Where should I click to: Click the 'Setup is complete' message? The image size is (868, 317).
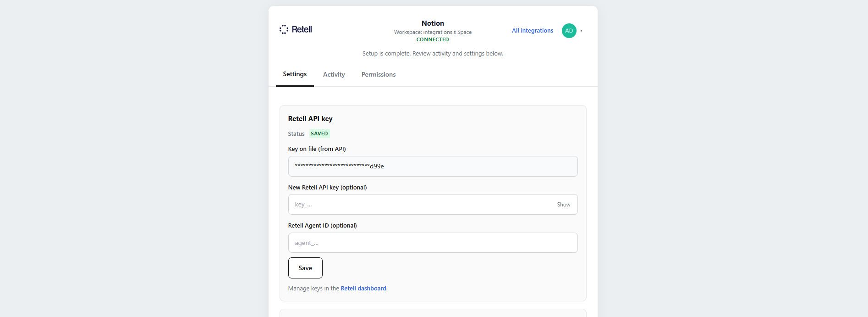[x=433, y=54]
